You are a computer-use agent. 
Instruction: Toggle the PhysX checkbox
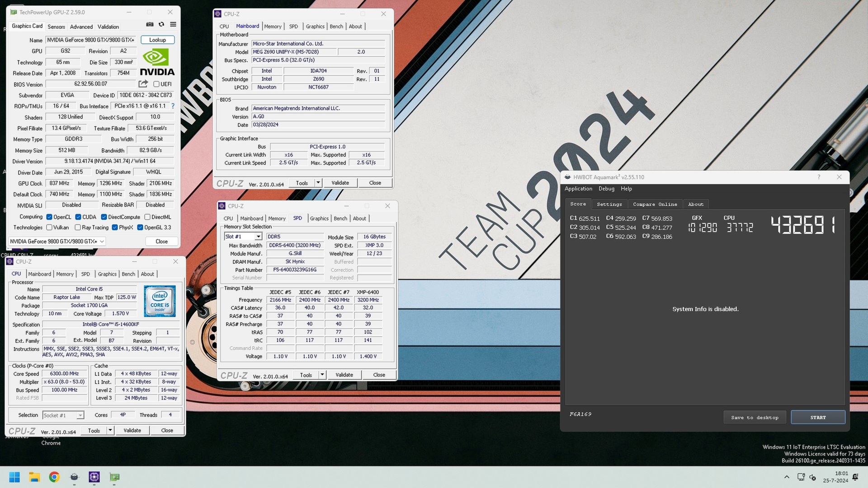[115, 227]
